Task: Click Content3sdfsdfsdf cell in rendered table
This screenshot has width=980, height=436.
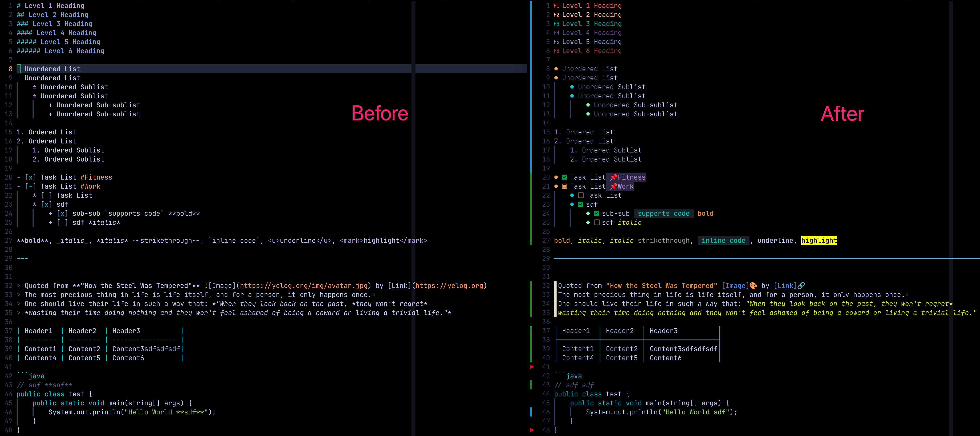Action: [683, 349]
